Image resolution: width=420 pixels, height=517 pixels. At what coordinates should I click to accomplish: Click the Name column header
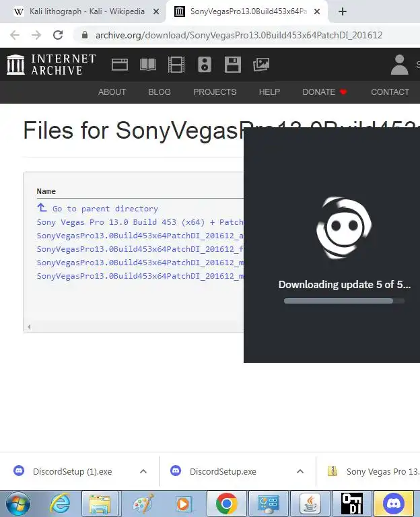coord(46,191)
